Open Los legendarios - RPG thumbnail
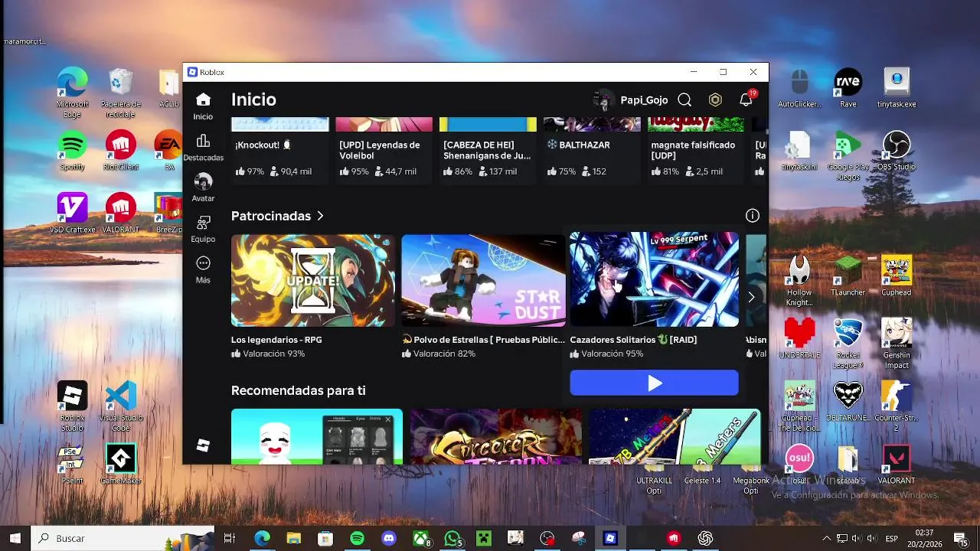The image size is (980, 551). pos(313,281)
